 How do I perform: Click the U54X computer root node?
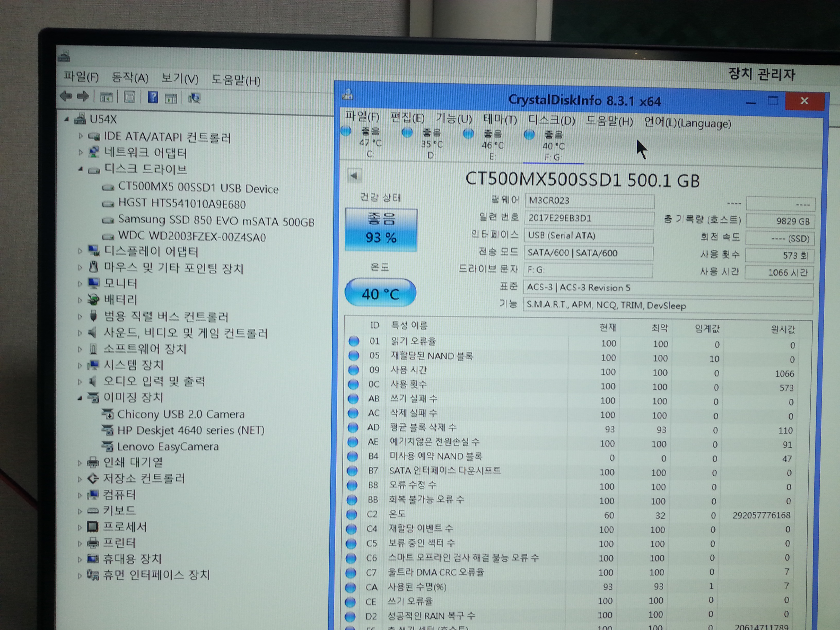103,120
